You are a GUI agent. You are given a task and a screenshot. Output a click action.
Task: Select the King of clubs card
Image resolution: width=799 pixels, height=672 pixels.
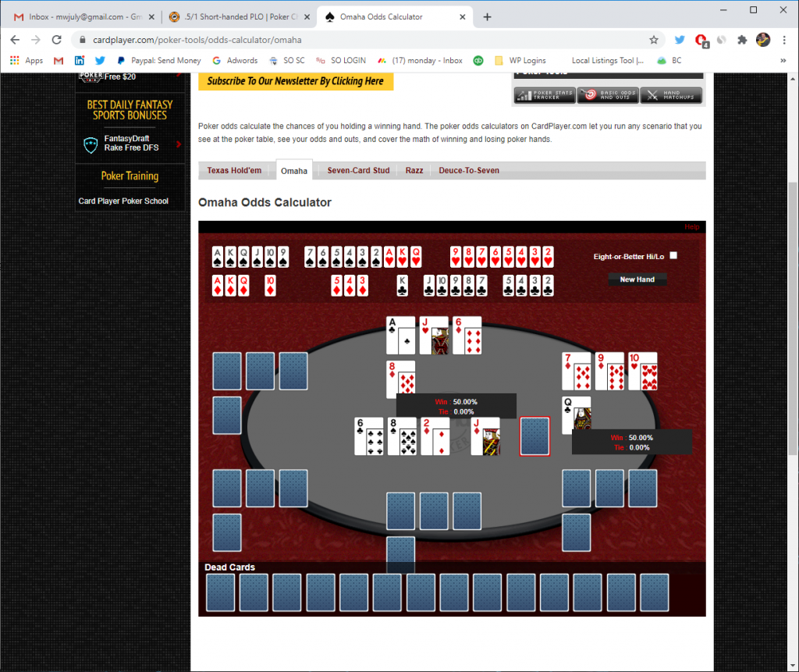(403, 286)
